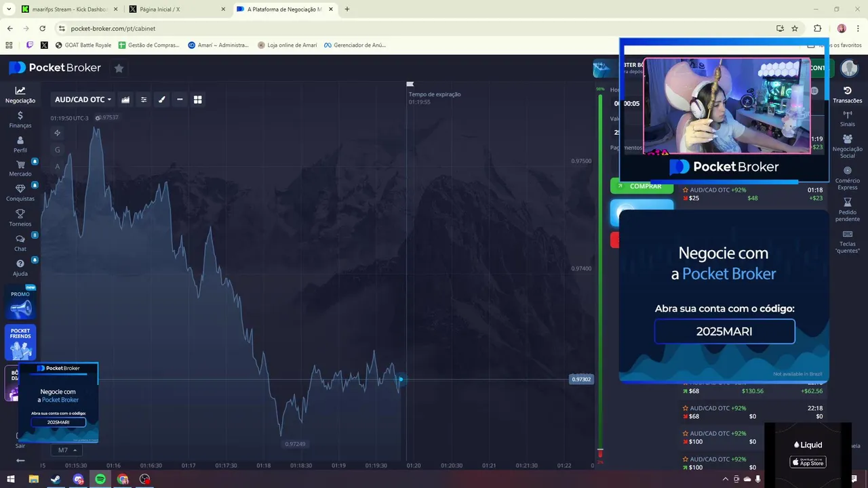This screenshot has width=868, height=488.
Task: Click the Tempo de expiração flag marker
Action: pyautogui.click(x=410, y=85)
